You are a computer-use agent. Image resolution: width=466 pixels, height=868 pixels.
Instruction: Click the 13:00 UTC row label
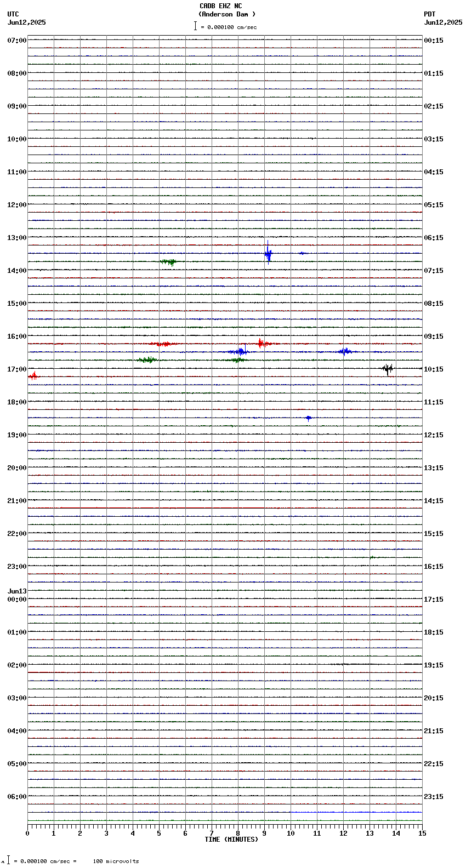(17, 238)
